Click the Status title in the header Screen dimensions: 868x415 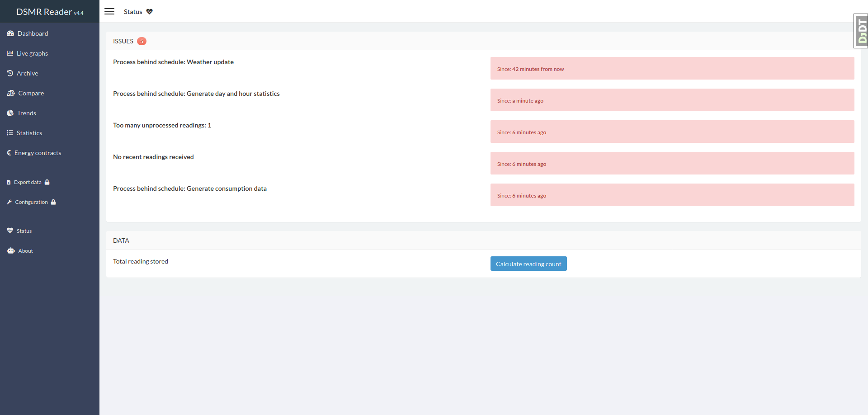(133, 12)
